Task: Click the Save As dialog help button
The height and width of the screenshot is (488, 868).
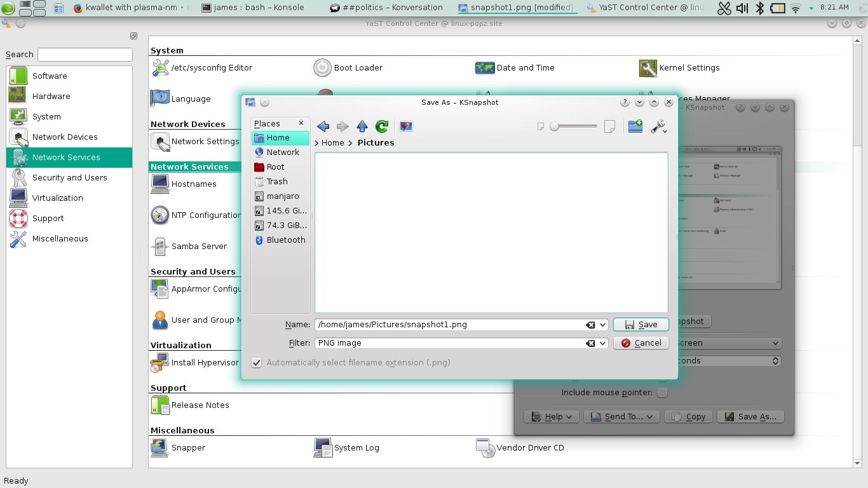Action: (x=625, y=102)
